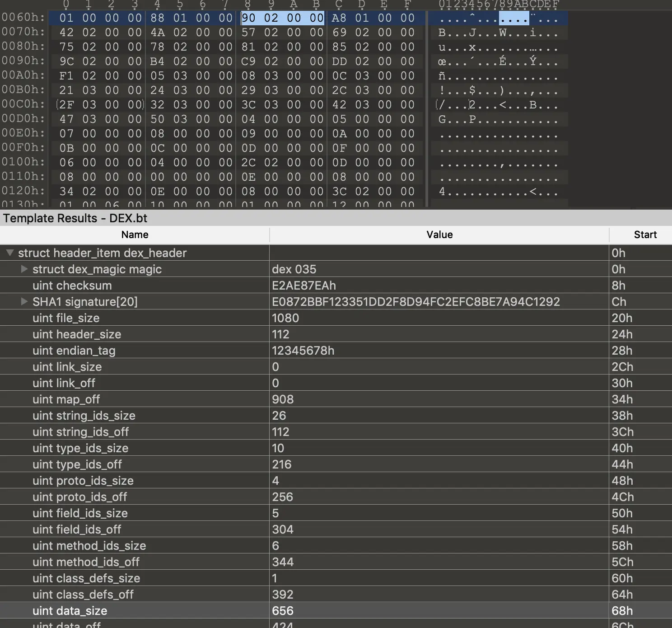
Task: Select the uint checksum row
Action: (336, 286)
